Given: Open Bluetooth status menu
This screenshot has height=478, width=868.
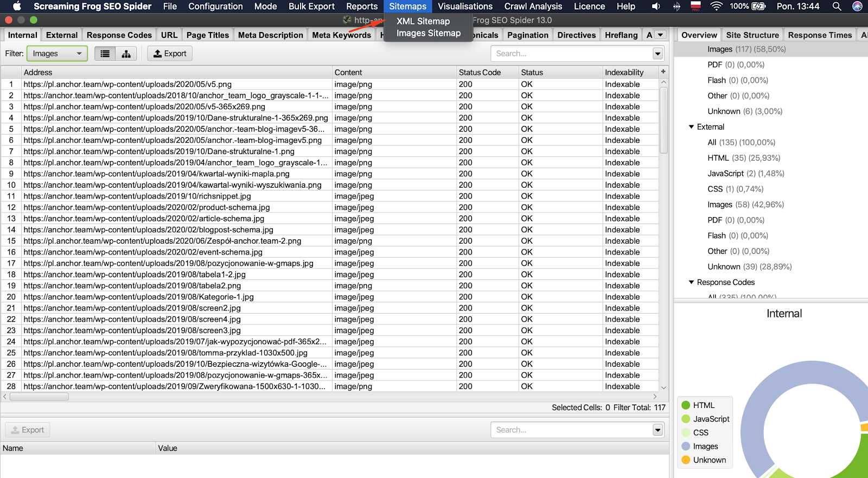Looking at the screenshot, I should click(676, 7).
